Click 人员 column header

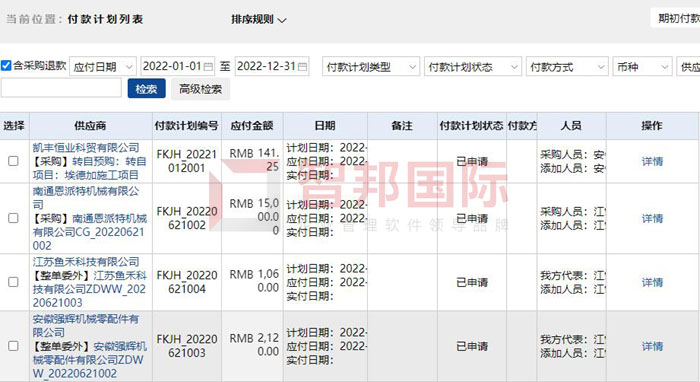(571, 126)
